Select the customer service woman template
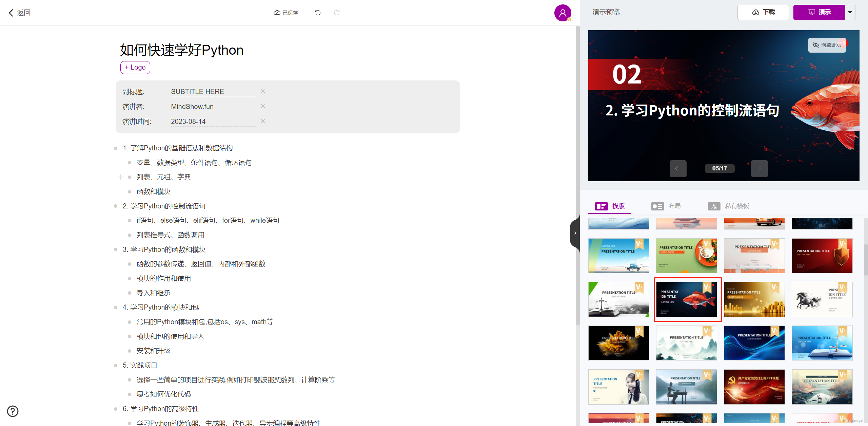The image size is (868, 426). tap(619, 387)
